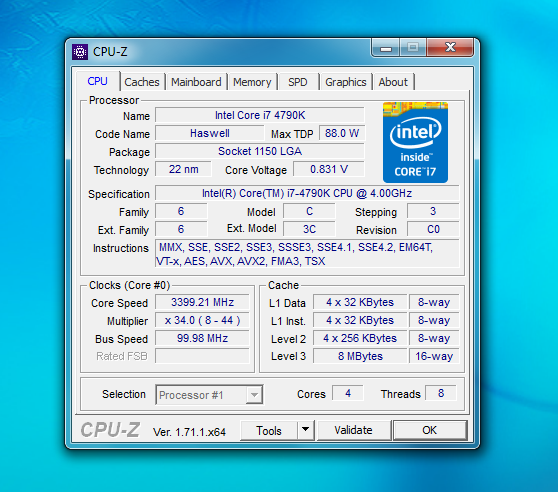The image size is (558, 492).
Task: Click the CPU-Z app icon in title bar
Action: (80, 52)
